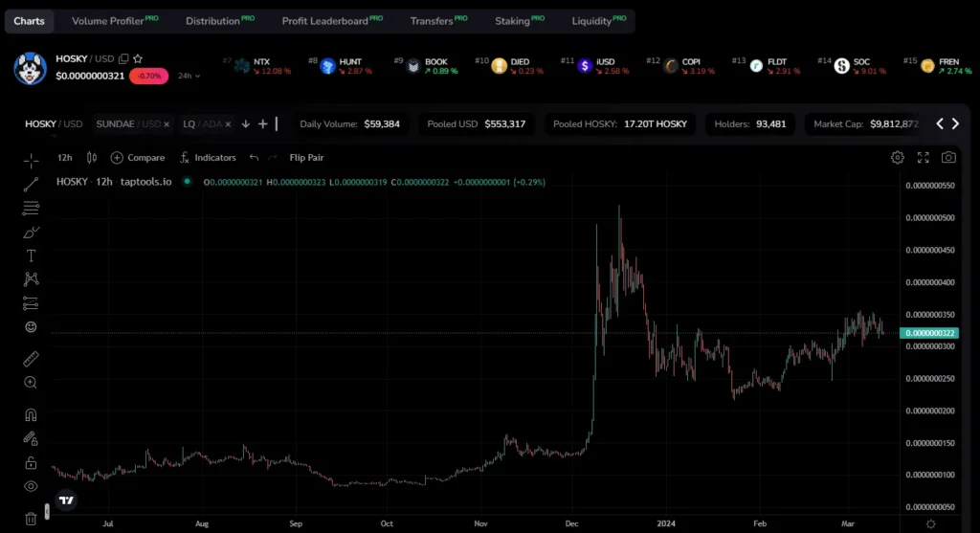Copy the HOSKY token identifier
The height and width of the screenshot is (533, 980).
[x=123, y=58]
